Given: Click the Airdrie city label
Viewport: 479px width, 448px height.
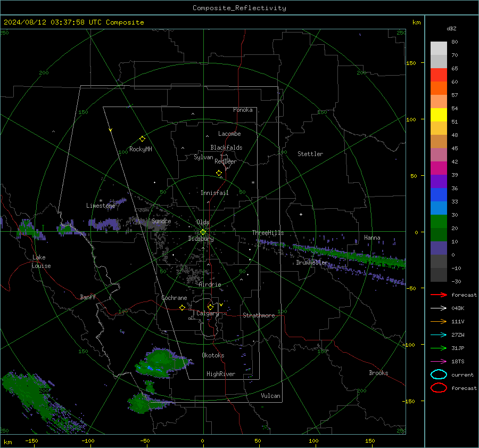Looking at the screenshot, I should pos(210,284).
